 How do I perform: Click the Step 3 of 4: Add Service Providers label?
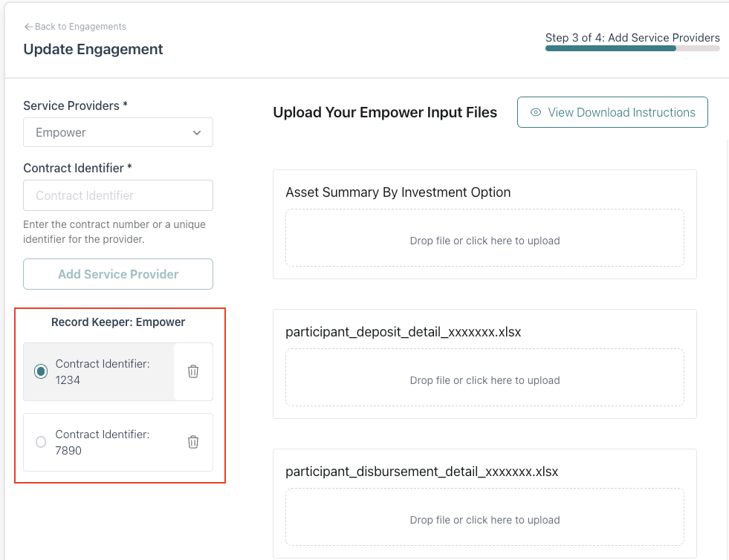[x=632, y=38]
